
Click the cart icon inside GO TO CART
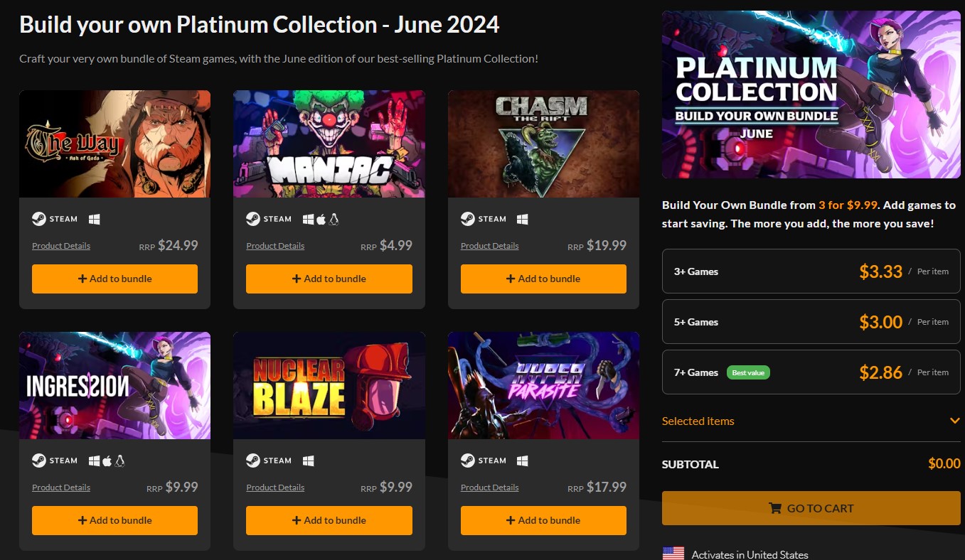pos(774,507)
